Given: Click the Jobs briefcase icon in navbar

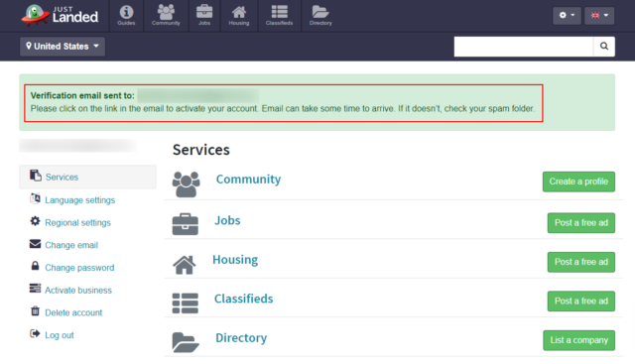Looking at the screenshot, I should click(x=204, y=16).
